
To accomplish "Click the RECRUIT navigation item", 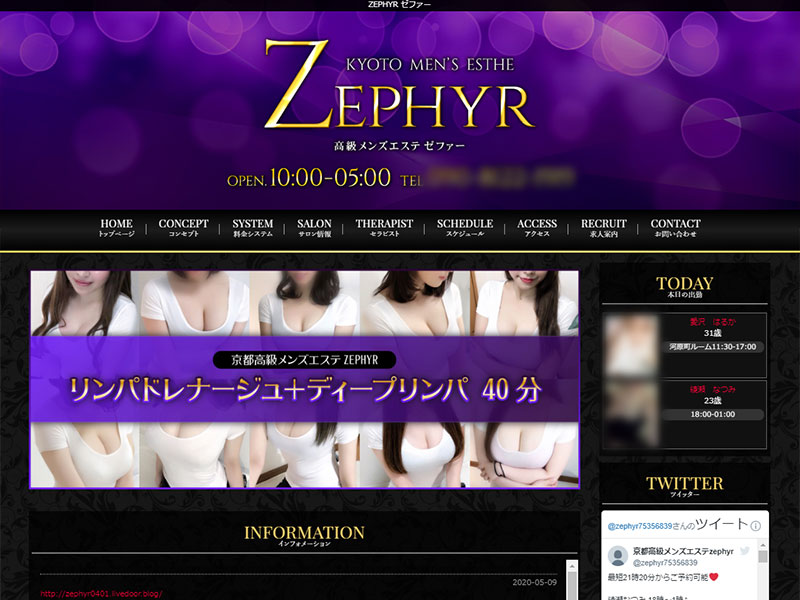I will (604, 228).
